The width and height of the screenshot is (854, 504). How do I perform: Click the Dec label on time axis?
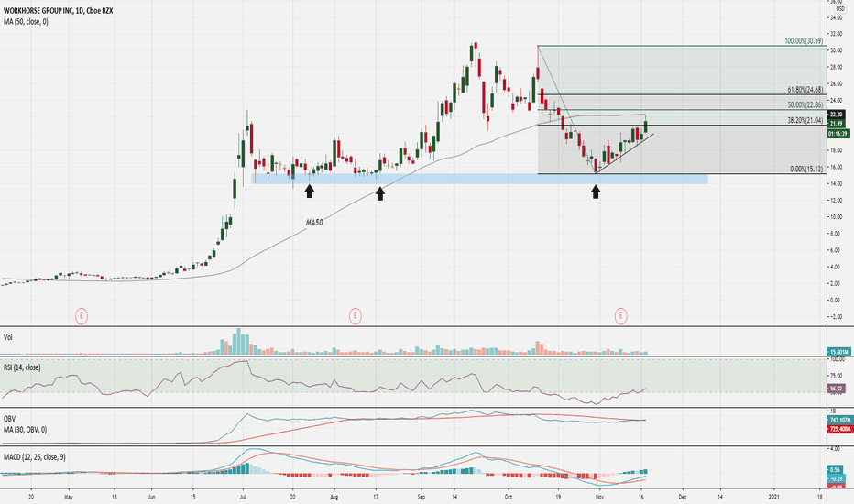click(683, 497)
